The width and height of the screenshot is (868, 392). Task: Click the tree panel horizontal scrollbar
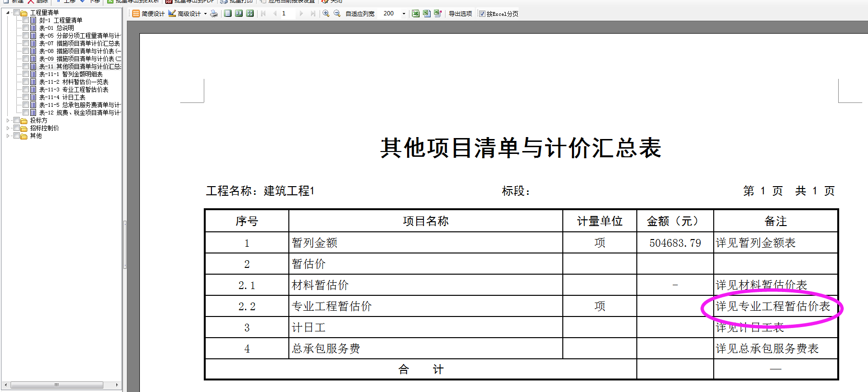(57, 385)
